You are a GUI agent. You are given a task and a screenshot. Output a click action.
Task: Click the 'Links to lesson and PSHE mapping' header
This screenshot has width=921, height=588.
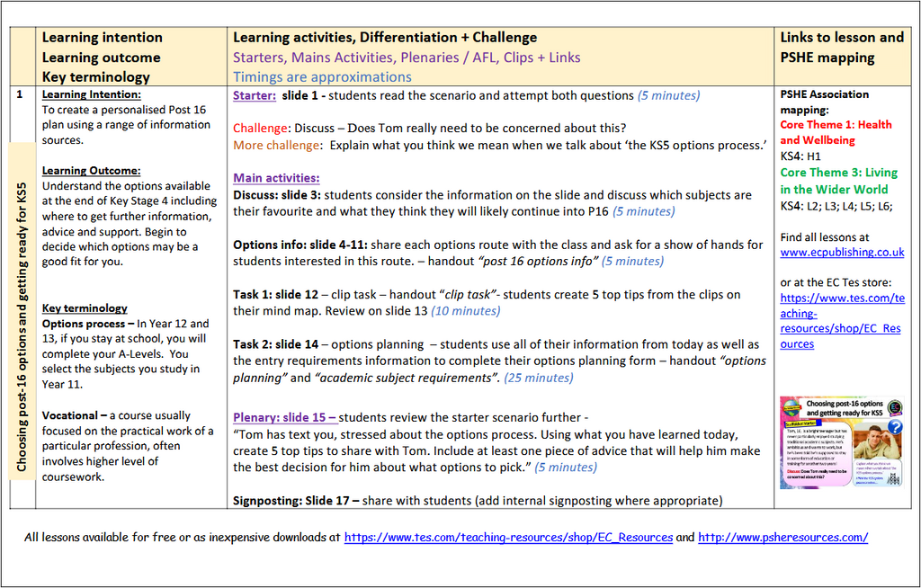[842, 48]
